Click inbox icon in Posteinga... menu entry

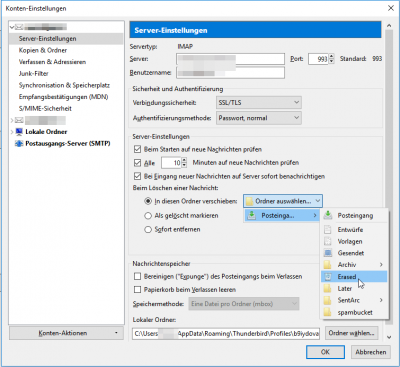point(252,215)
